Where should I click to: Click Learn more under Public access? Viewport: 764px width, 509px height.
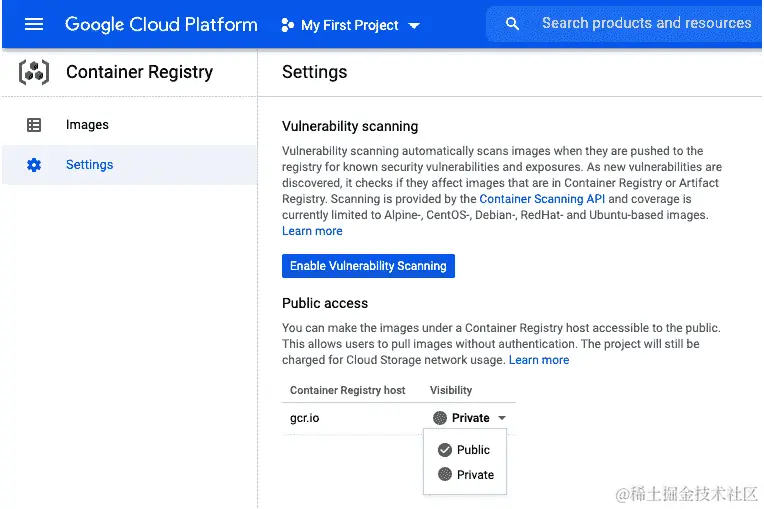point(539,360)
